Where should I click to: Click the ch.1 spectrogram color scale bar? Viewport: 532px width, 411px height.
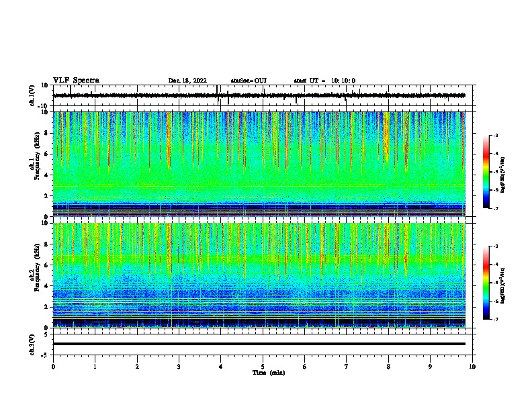coord(486,172)
